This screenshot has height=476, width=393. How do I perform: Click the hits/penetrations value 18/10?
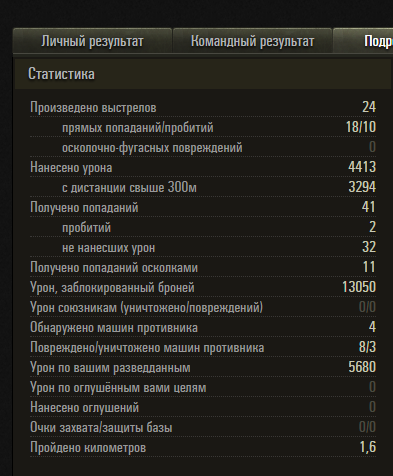361,127
